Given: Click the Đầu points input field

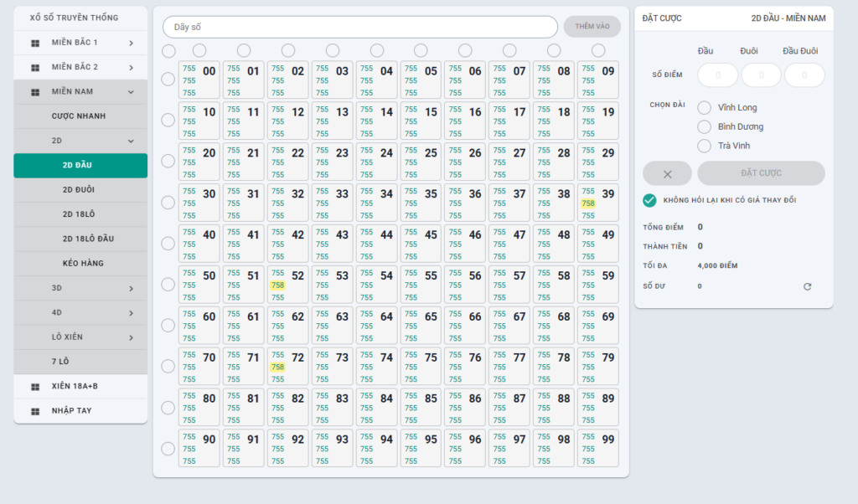Looking at the screenshot, I should [718, 75].
